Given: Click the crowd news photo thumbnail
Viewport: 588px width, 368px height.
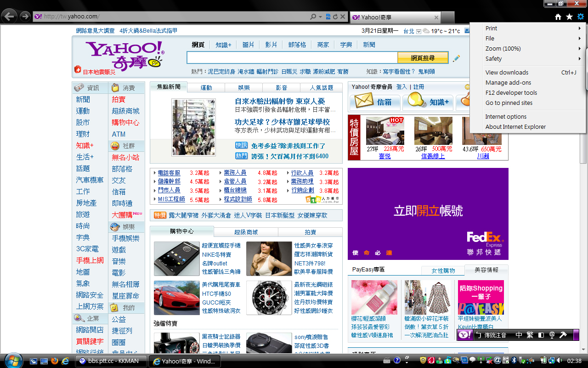Looking at the screenshot, I should point(193,127).
